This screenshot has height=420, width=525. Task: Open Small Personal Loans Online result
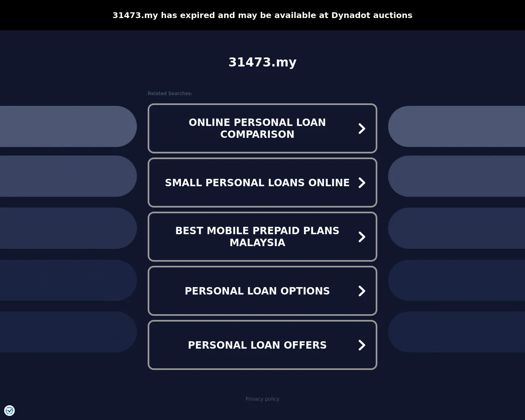click(262, 183)
